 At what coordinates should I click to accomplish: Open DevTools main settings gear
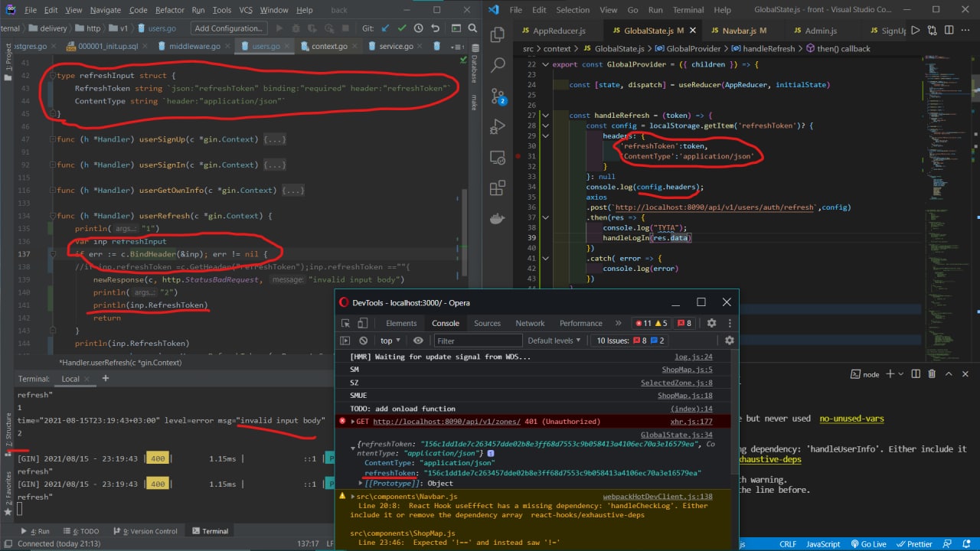point(711,323)
